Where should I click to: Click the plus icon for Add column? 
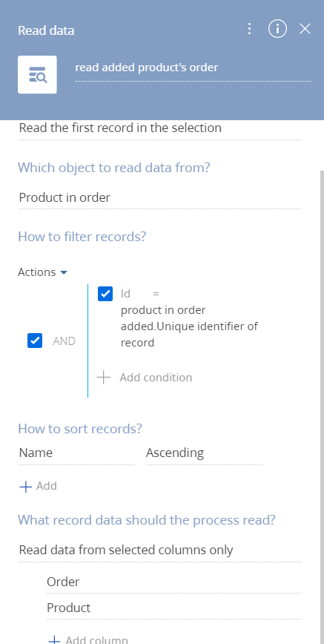[x=54, y=640]
